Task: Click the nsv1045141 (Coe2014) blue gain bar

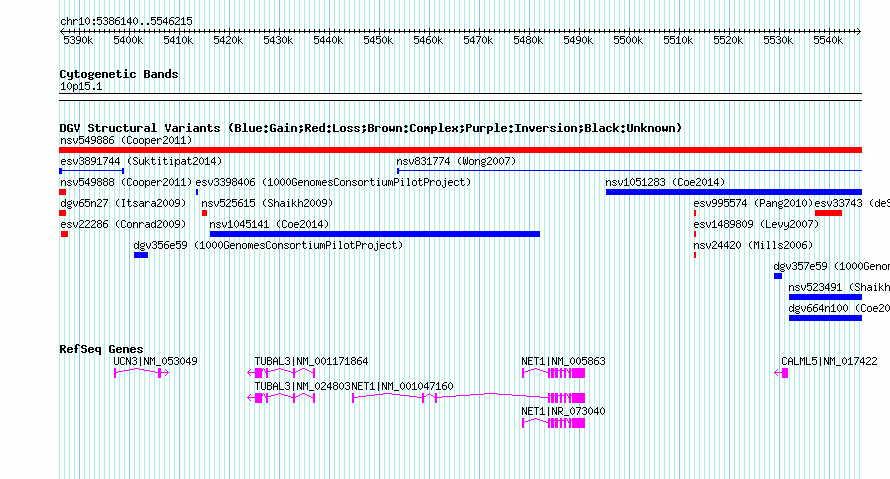Action: 375,234
